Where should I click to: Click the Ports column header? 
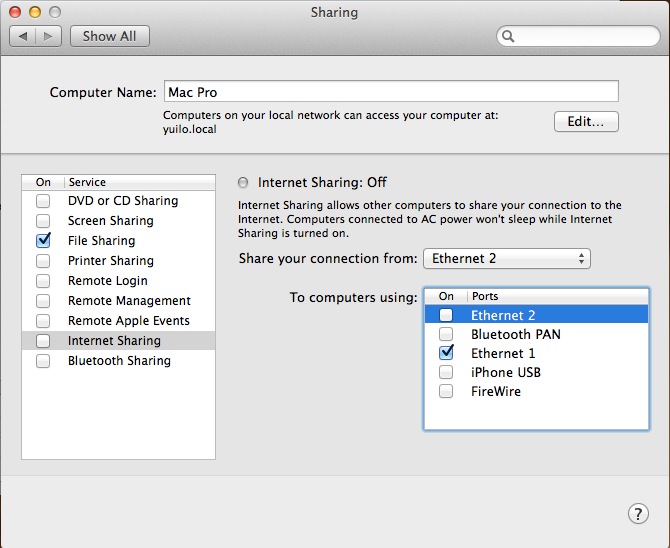[x=558, y=297]
